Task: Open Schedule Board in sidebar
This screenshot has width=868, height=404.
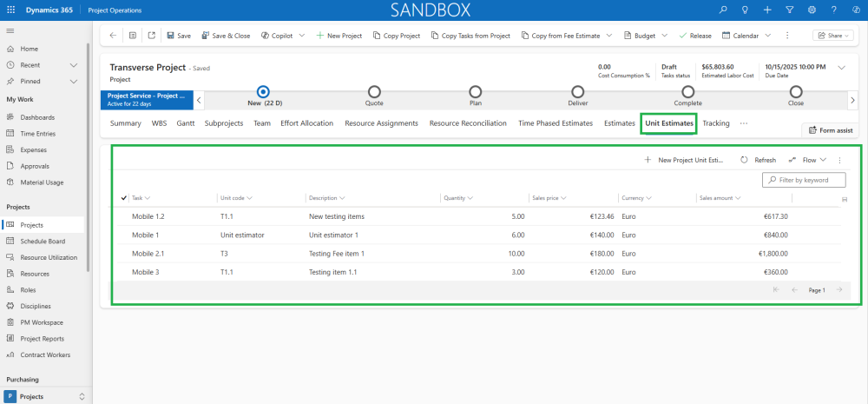Action: 44,241
